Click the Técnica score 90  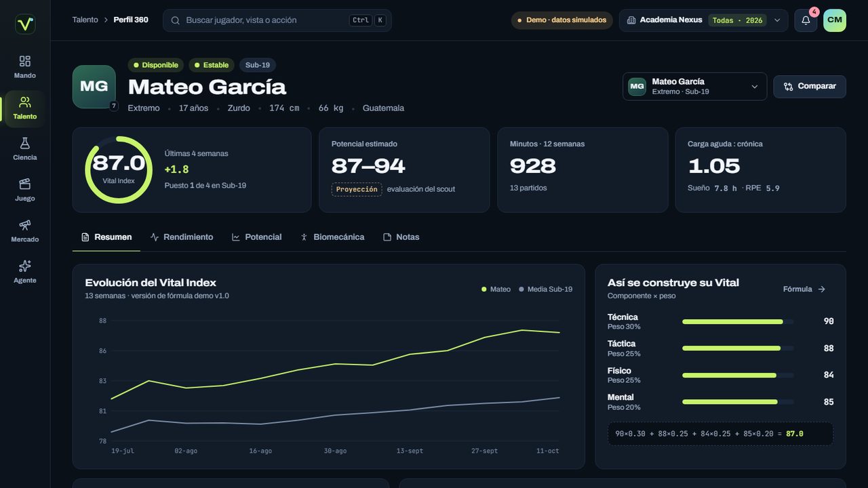[x=829, y=321]
